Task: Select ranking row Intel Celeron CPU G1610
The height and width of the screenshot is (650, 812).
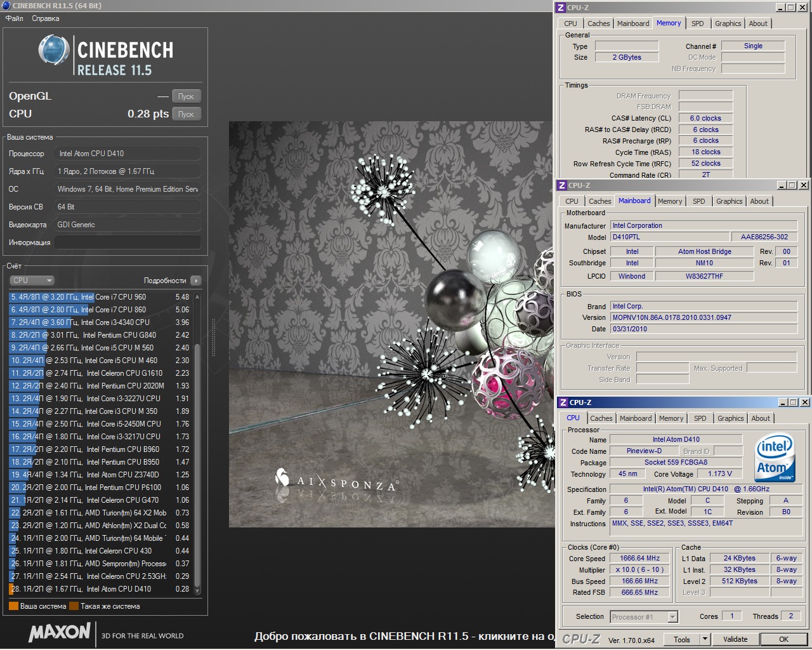Action: [100, 373]
